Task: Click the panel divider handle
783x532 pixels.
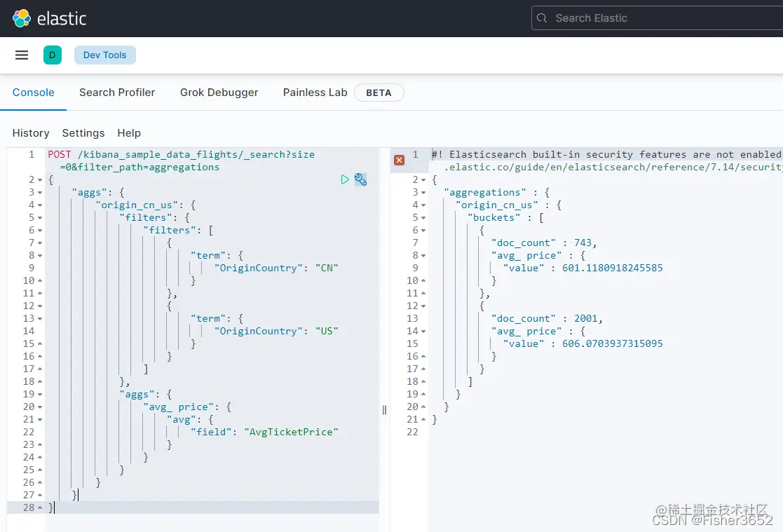Action: click(x=384, y=410)
